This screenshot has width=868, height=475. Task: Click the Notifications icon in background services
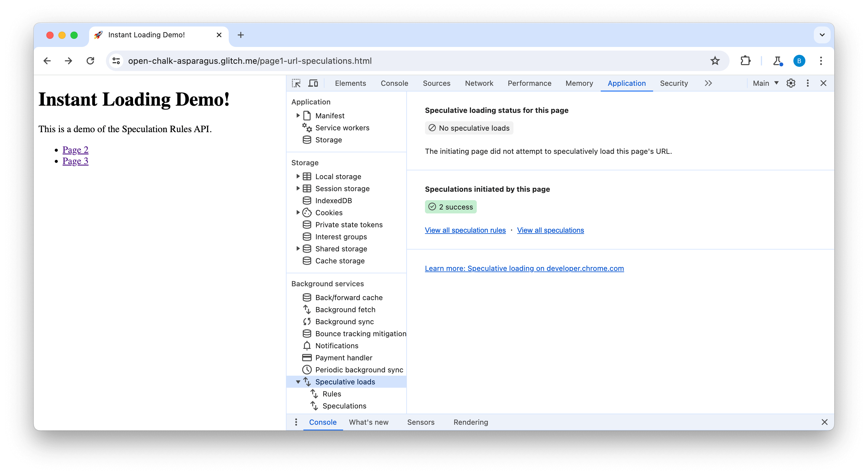pyautogui.click(x=307, y=345)
